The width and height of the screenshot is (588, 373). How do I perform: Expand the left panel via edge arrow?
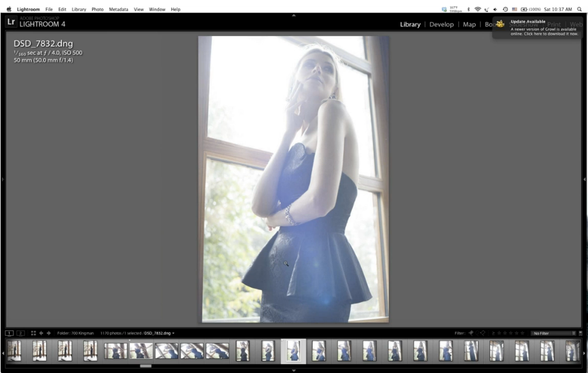2,180
